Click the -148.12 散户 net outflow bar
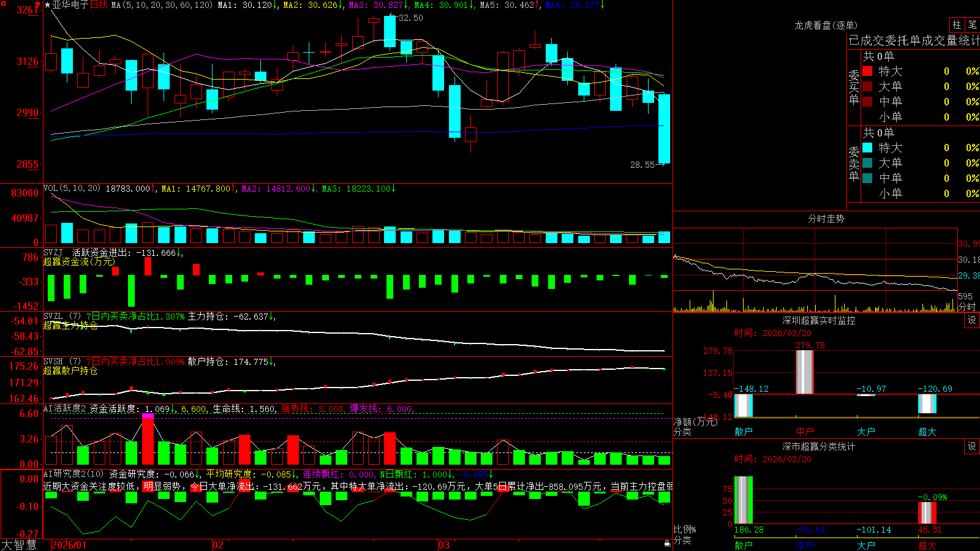Image resolution: width=980 pixels, height=551 pixels. (744, 405)
